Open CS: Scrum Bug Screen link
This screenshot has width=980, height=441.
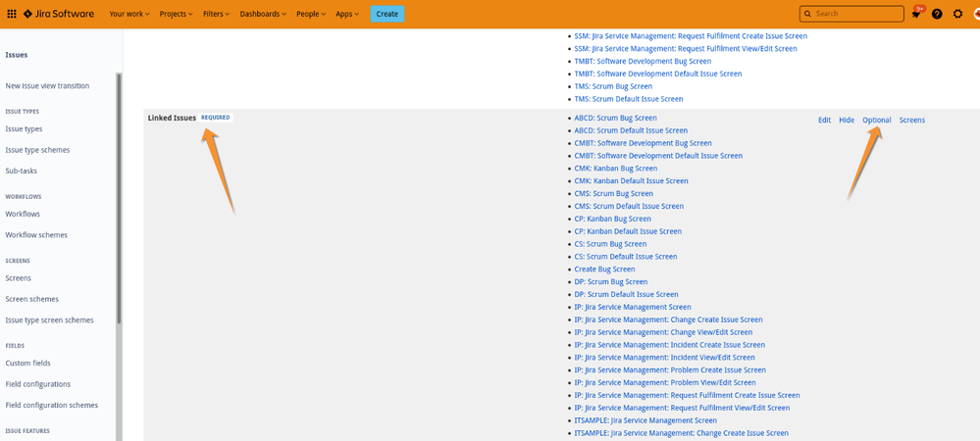tap(610, 244)
